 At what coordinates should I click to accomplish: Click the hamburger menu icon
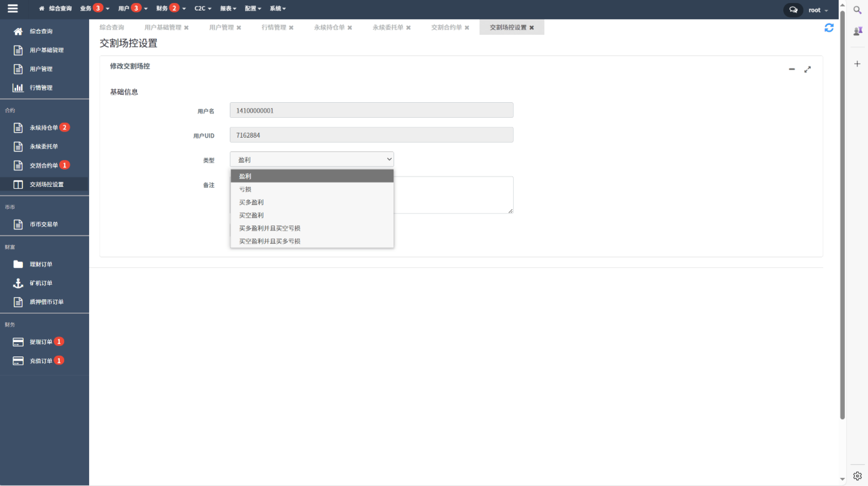tap(12, 9)
